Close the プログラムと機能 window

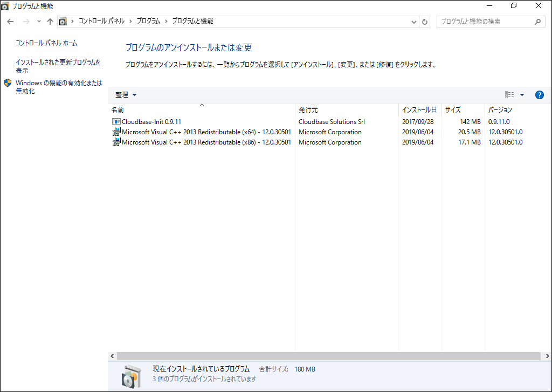pyautogui.click(x=539, y=5)
